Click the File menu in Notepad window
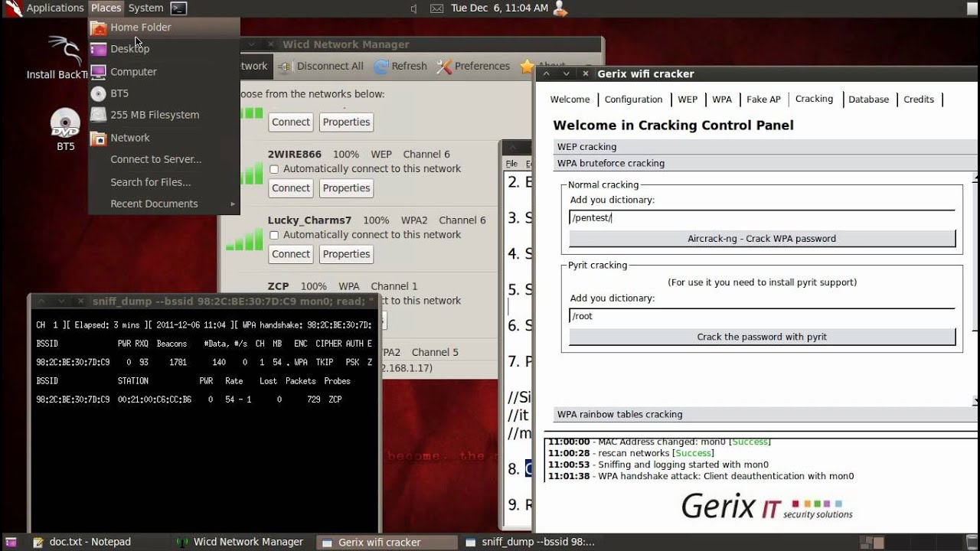The image size is (980, 551). coord(511,164)
